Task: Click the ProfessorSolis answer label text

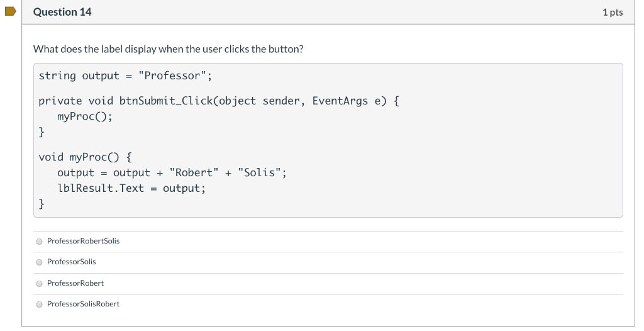Action: 72,262
